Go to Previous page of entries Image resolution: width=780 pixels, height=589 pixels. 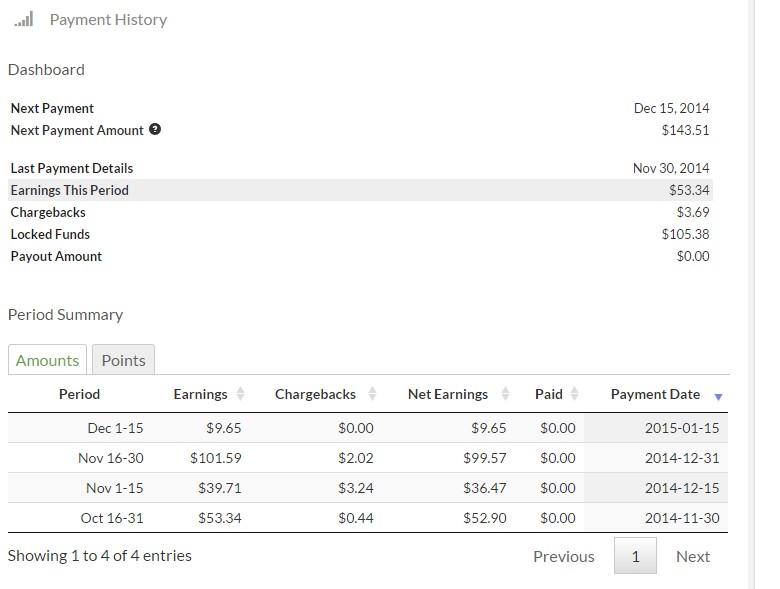(x=563, y=557)
